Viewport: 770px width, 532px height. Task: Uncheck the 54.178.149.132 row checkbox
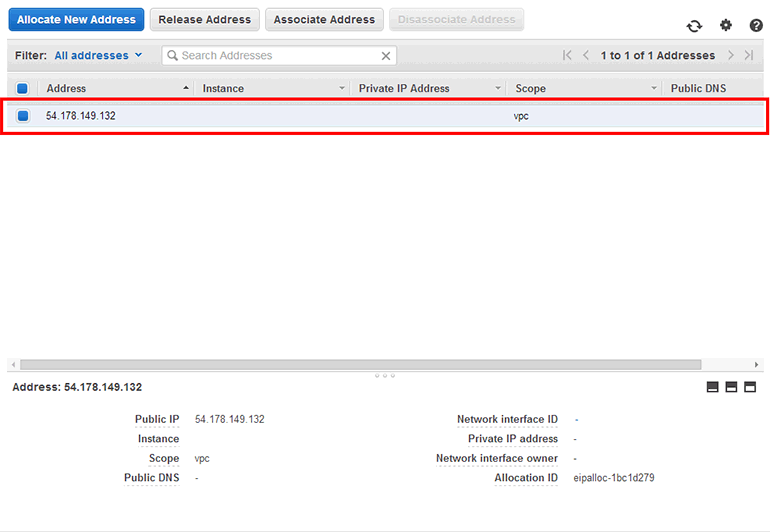[23, 116]
